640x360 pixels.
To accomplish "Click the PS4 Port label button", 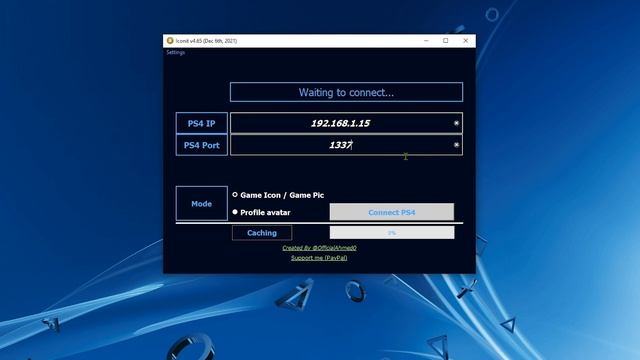I will tap(202, 145).
